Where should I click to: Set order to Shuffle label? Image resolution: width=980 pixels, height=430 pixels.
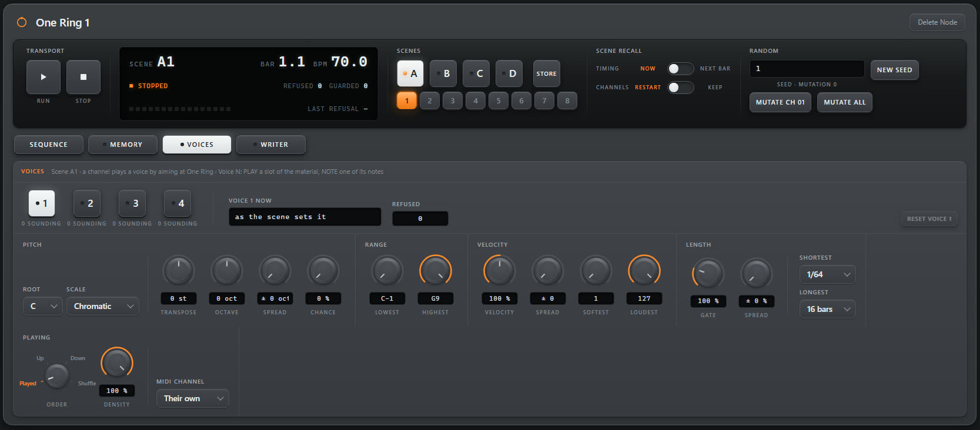click(x=87, y=384)
